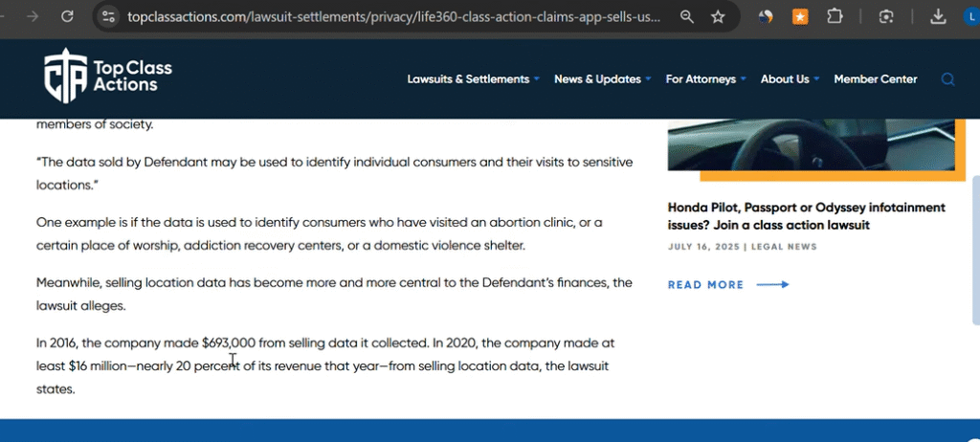Go to Member Center
The width and height of the screenshot is (980, 442).
point(875,79)
